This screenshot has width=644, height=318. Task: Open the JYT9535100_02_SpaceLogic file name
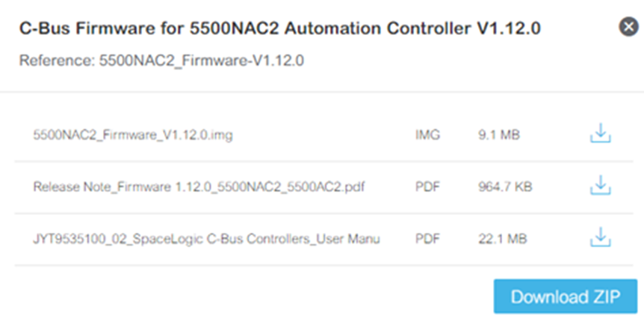click(x=206, y=239)
